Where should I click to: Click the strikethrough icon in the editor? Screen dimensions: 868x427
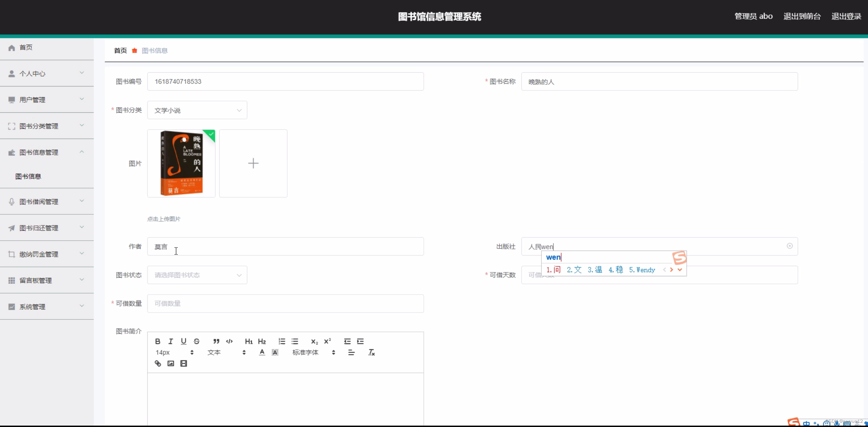pyautogui.click(x=197, y=341)
